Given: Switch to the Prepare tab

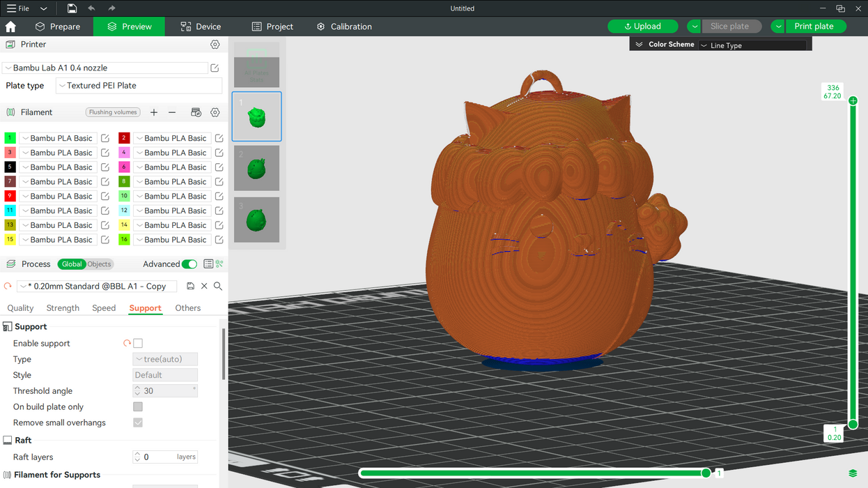Looking at the screenshot, I should coord(58,26).
